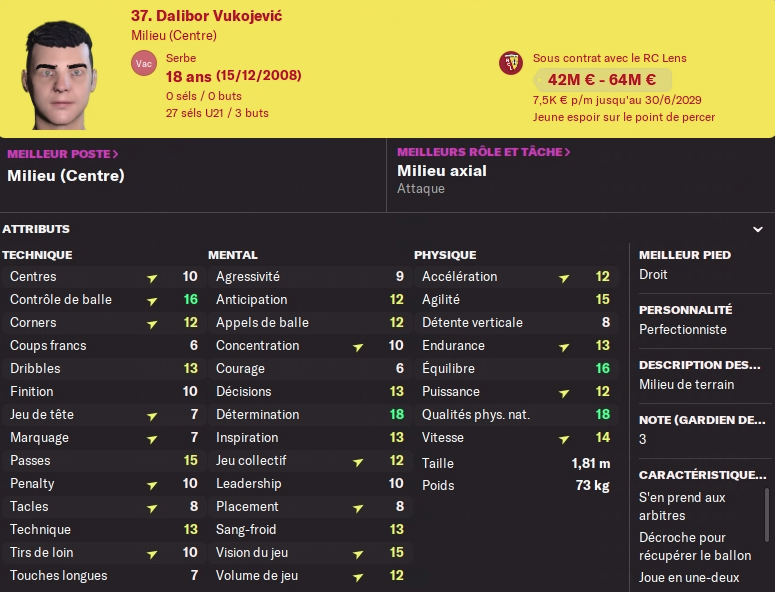Click the Vac status badge

click(143, 65)
